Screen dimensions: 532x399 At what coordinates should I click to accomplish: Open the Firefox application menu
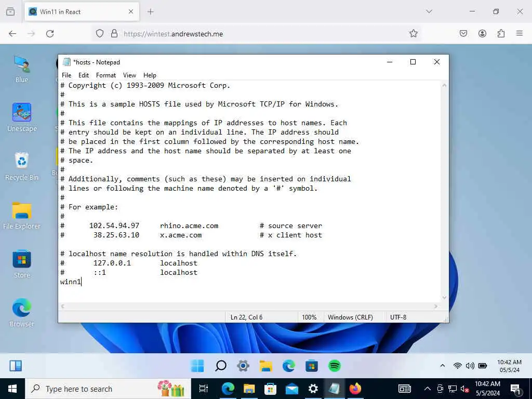[x=520, y=34]
